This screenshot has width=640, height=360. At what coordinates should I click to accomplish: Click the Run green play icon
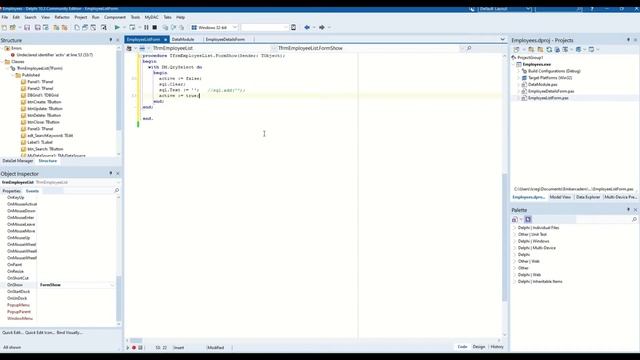point(117,27)
